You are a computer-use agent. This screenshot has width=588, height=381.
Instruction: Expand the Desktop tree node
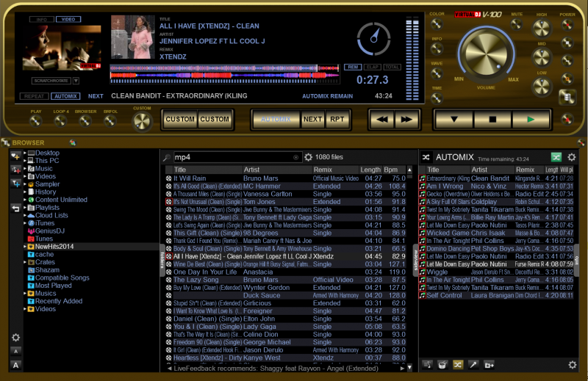25,153
